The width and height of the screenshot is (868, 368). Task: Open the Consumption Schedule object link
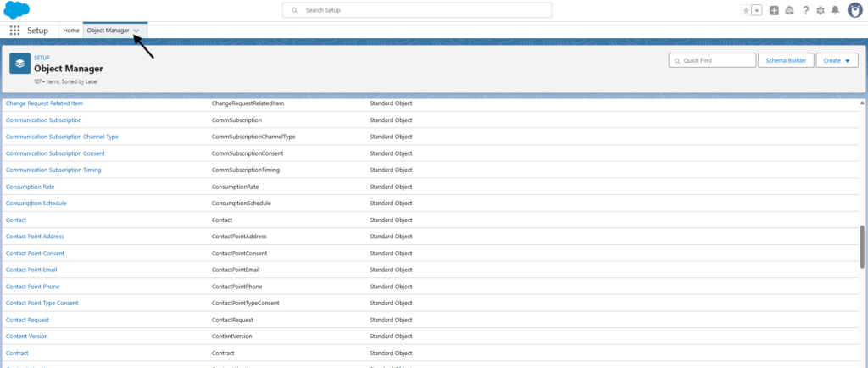36,204
